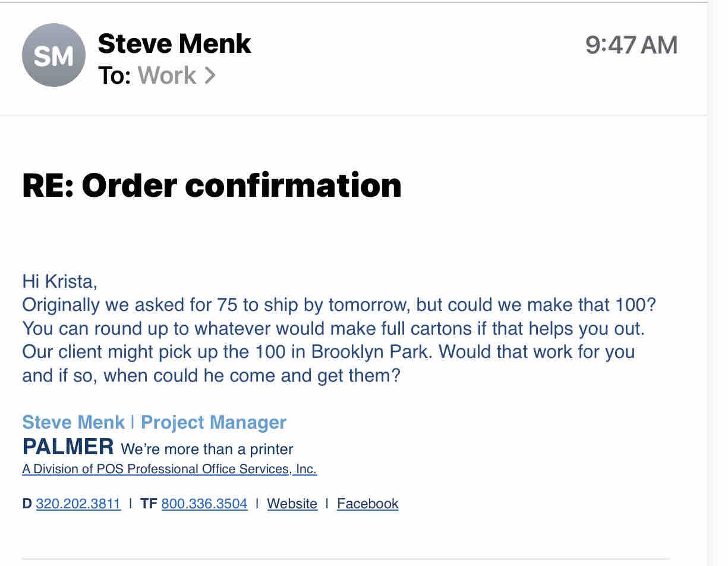
Task: Click the RE: Order confirmation subject
Action: pyautogui.click(x=212, y=185)
